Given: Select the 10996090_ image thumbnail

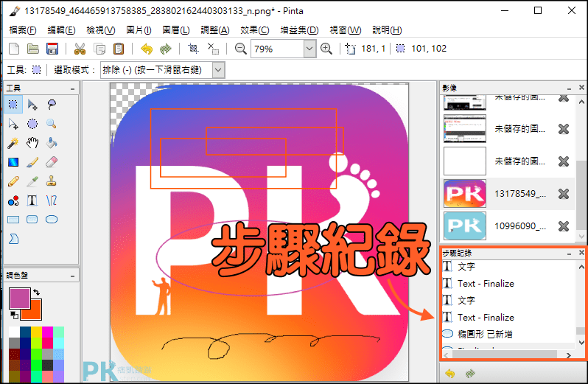Looking at the screenshot, I should tap(465, 226).
